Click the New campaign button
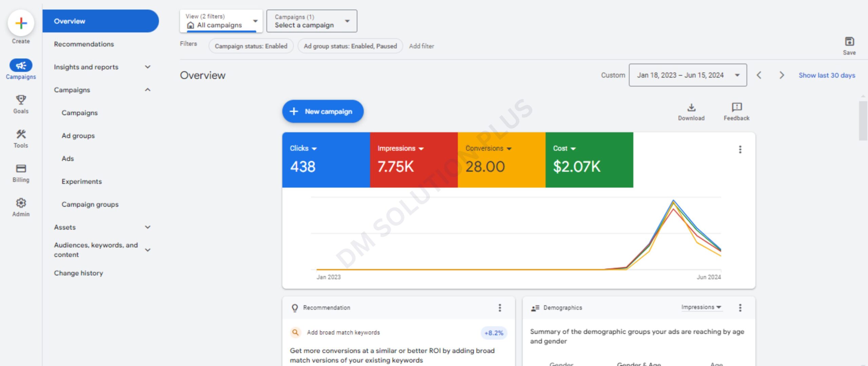The height and width of the screenshot is (366, 868). (x=323, y=111)
